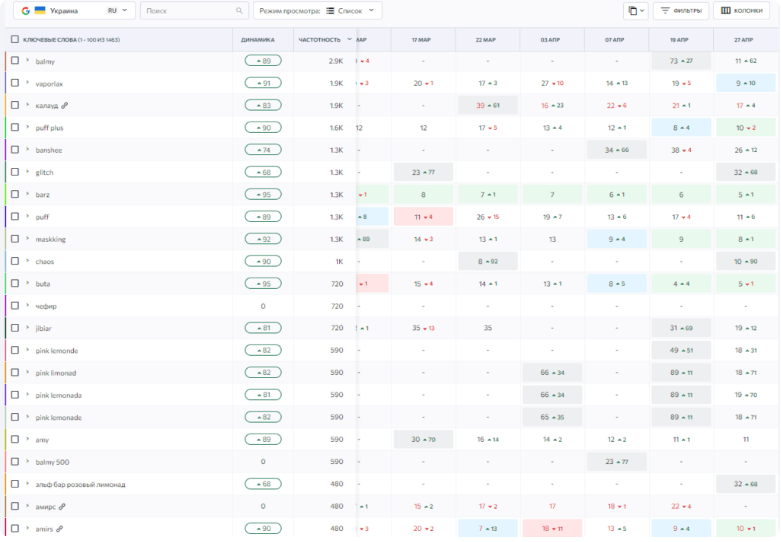781x542 pixels.
Task: Click the search input field Поиск
Action: 194,10
